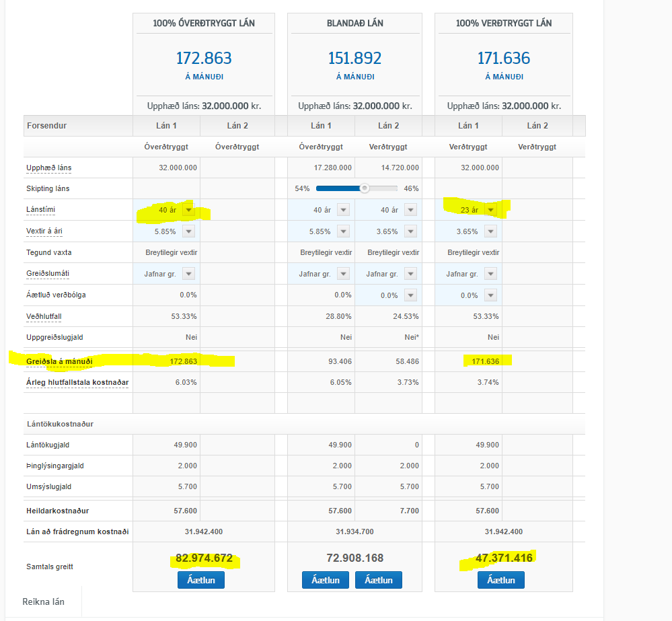
Task: Expand the 3.65% interest dropdown in 100% Verðtryggt
Action: pyautogui.click(x=491, y=231)
